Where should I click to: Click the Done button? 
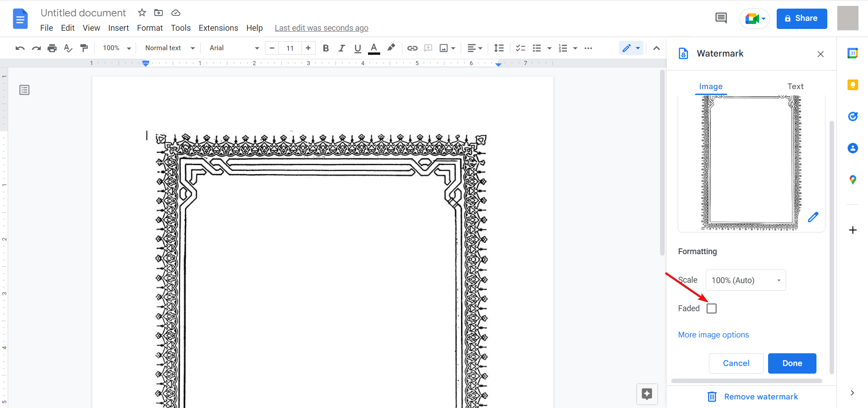[x=792, y=363]
